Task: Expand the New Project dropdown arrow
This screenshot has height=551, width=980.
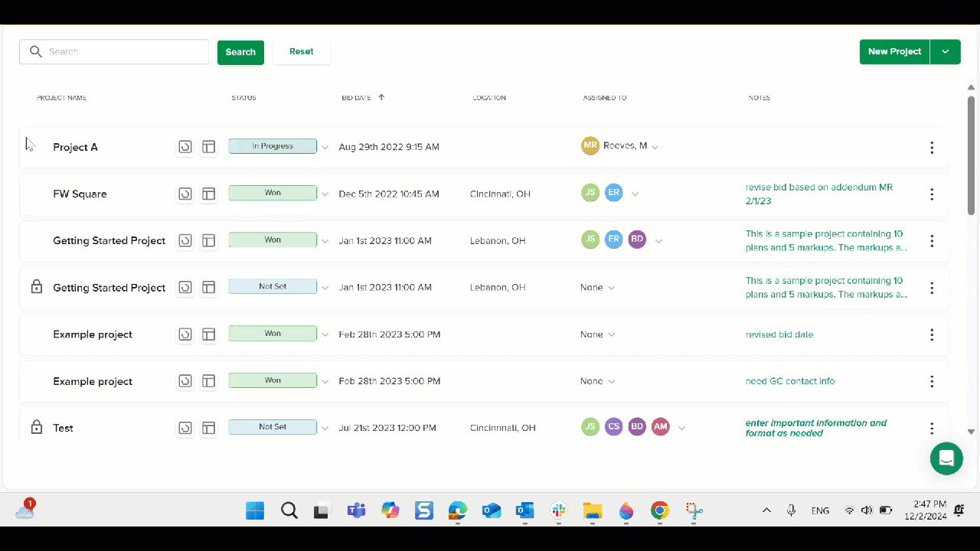Action: 946,52
